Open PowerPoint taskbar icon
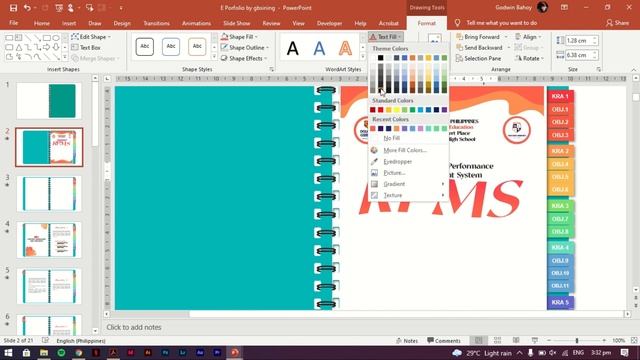The image size is (640, 360). click(235, 353)
